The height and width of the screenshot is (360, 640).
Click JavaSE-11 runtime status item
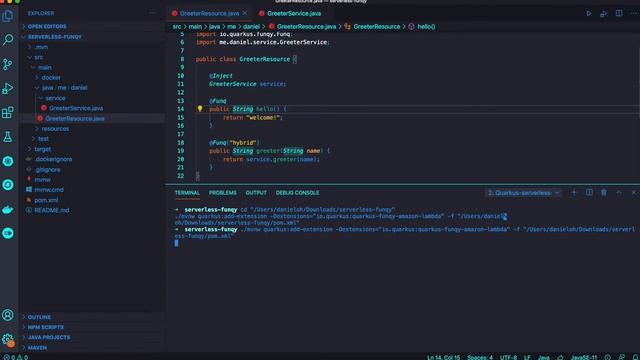tap(584, 357)
